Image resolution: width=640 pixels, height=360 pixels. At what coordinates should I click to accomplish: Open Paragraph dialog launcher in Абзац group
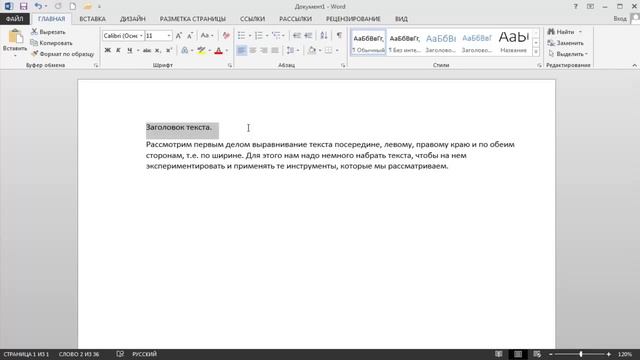click(343, 65)
